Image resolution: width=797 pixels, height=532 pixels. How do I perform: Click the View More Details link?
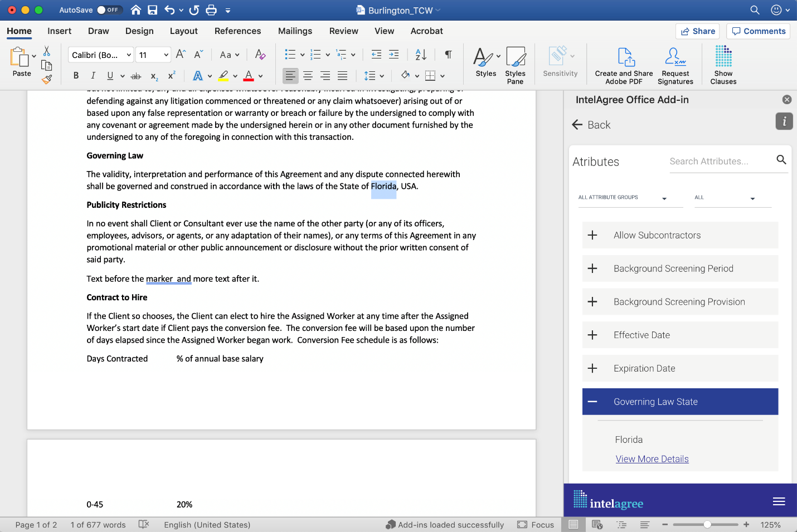tap(652, 458)
